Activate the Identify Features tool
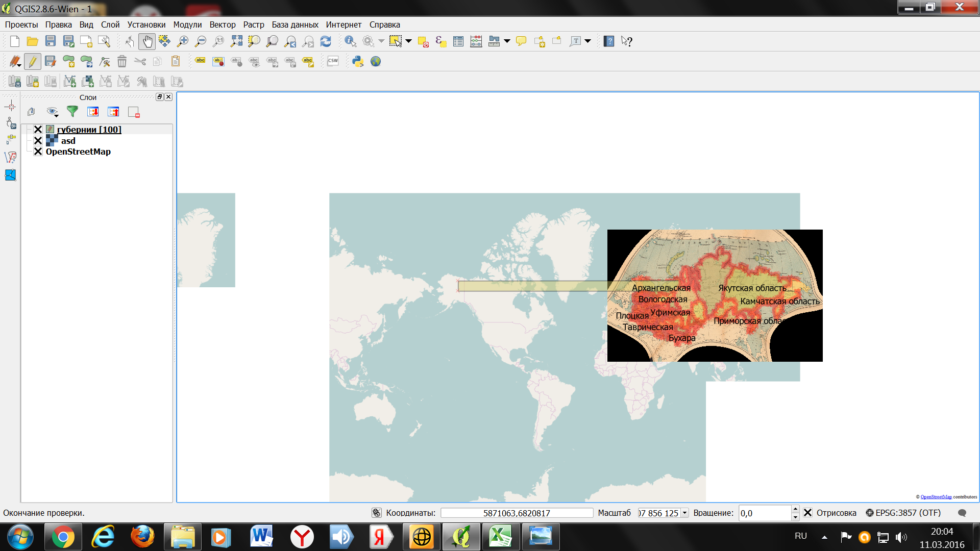Viewport: 980px width, 551px height. [x=350, y=41]
